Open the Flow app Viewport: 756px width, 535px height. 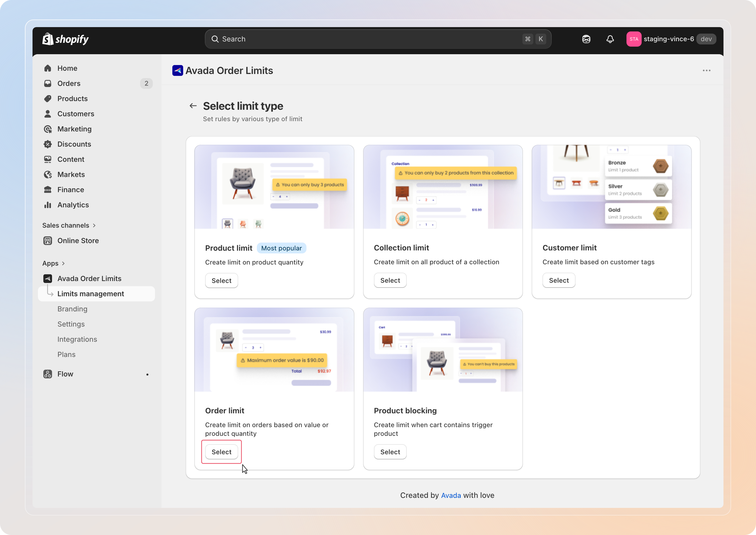(96, 374)
